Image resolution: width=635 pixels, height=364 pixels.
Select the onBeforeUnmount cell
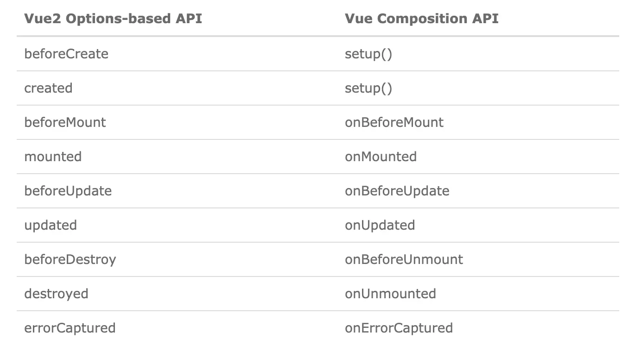[404, 259]
